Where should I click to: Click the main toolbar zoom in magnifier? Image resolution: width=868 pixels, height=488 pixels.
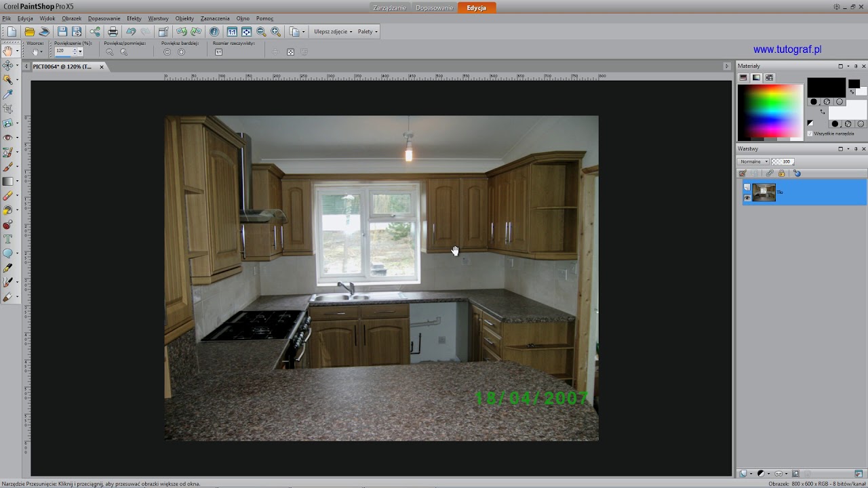pos(275,32)
